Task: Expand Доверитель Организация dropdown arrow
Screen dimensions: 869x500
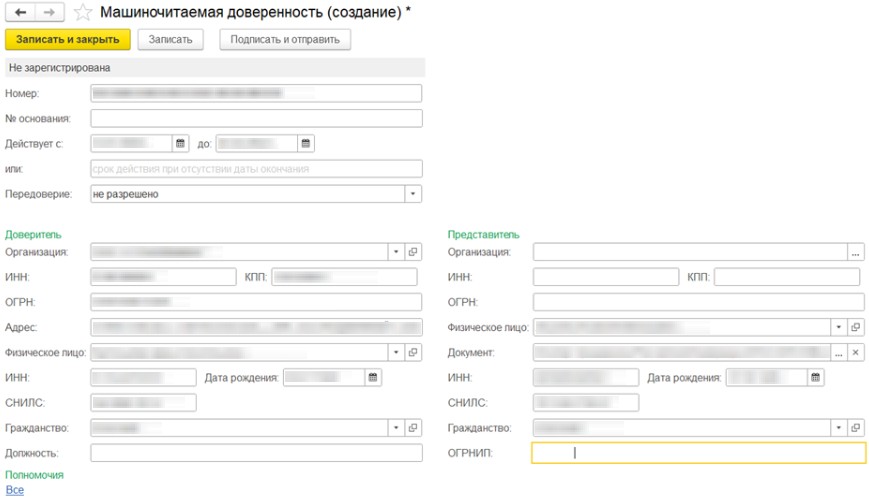Action: tap(396, 252)
